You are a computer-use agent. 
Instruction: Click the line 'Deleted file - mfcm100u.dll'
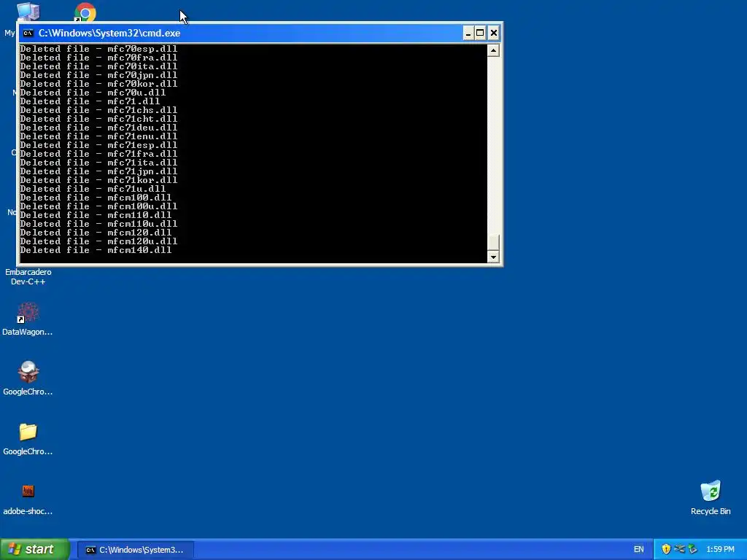[x=98, y=206]
